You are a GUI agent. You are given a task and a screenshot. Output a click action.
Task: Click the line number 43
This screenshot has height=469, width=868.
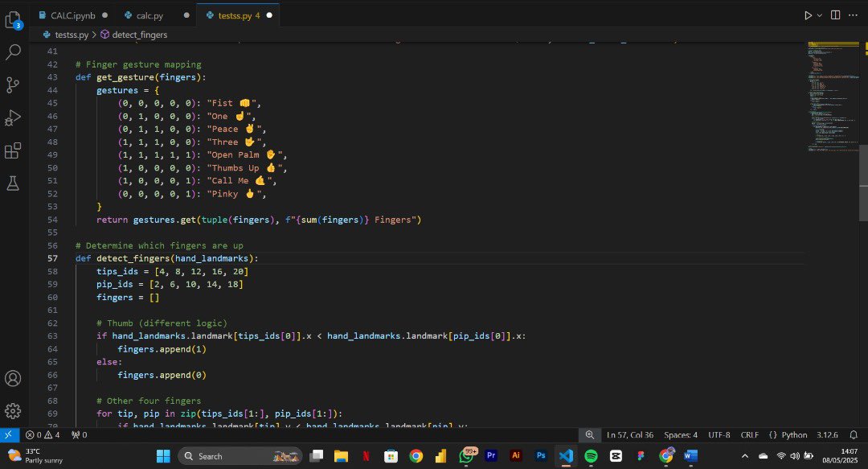(x=52, y=77)
